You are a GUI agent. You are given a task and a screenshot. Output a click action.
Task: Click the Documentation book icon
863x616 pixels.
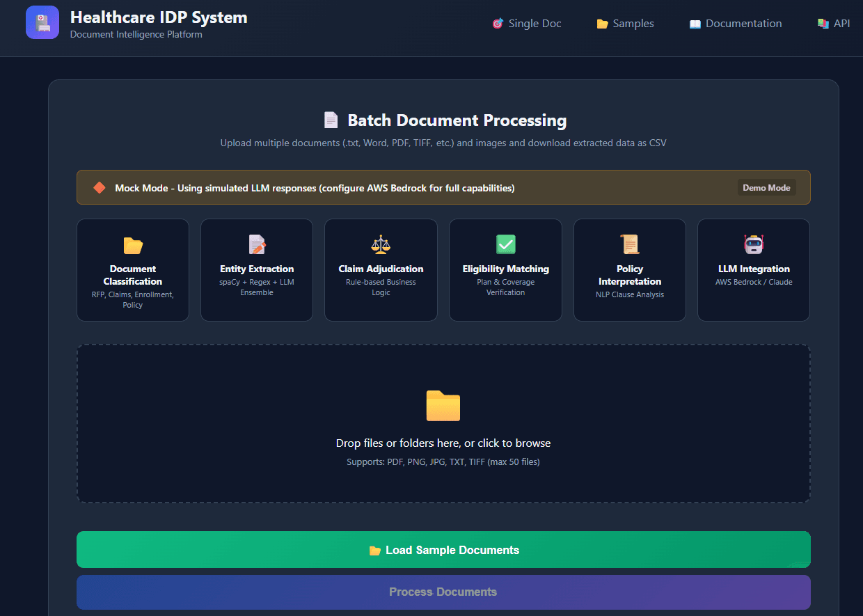click(x=694, y=23)
